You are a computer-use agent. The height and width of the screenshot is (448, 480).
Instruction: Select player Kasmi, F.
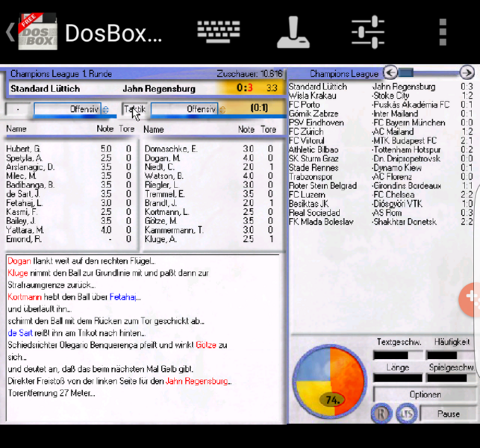pos(69,212)
